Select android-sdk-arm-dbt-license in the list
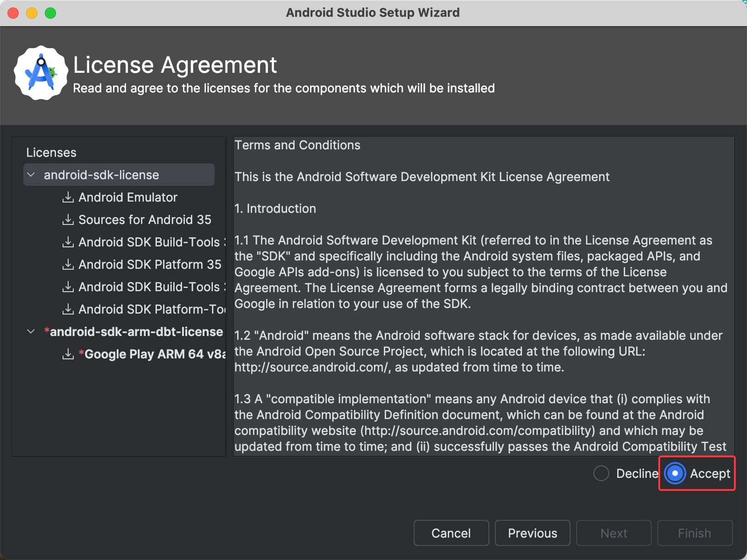747x560 pixels. tap(136, 332)
